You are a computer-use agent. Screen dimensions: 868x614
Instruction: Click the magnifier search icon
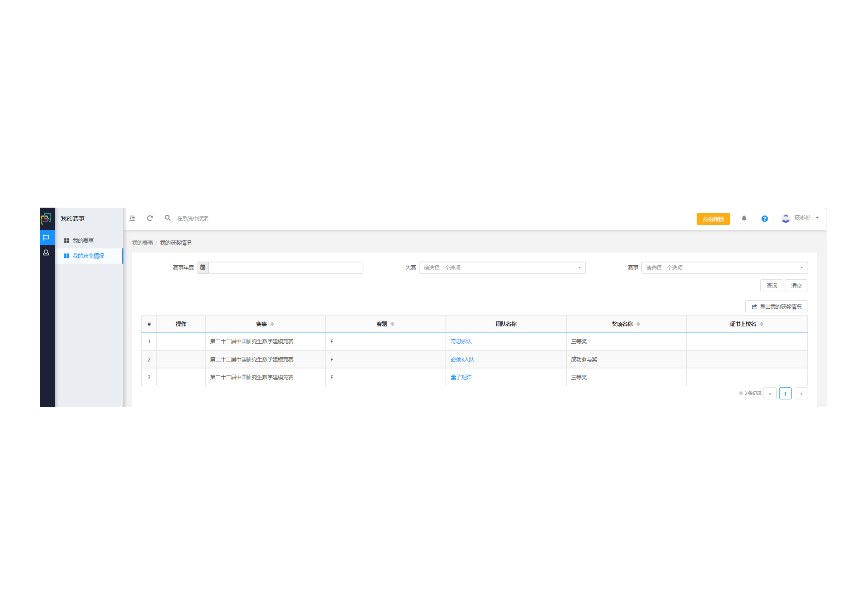tap(167, 218)
